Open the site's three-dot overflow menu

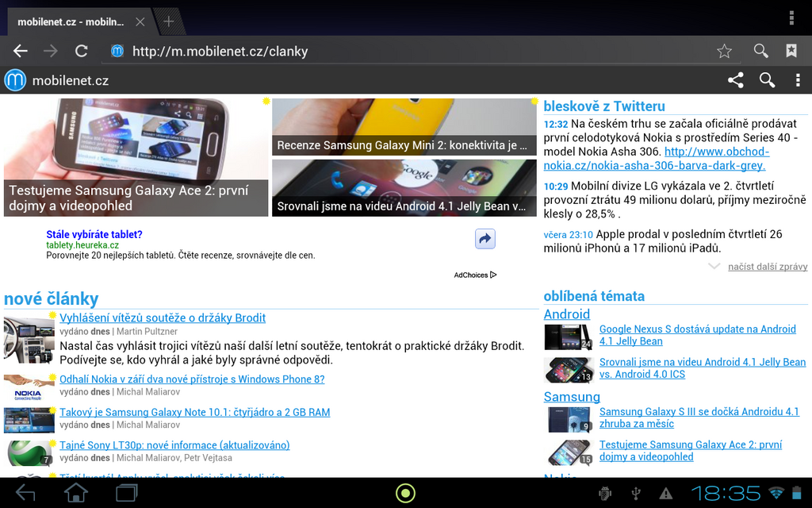pos(798,79)
